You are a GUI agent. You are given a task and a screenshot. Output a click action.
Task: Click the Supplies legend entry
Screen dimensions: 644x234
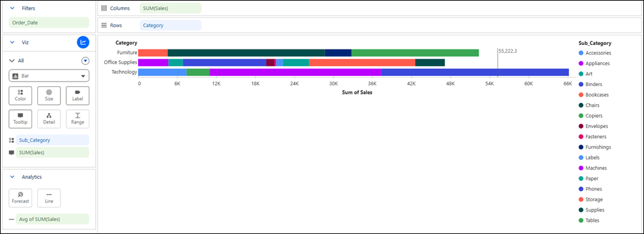[x=591, y=210]
